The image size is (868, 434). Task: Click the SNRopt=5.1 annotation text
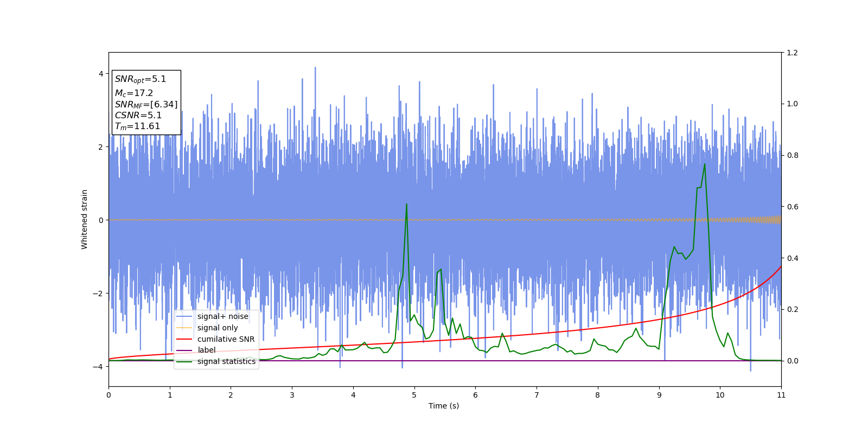(141, 79)
